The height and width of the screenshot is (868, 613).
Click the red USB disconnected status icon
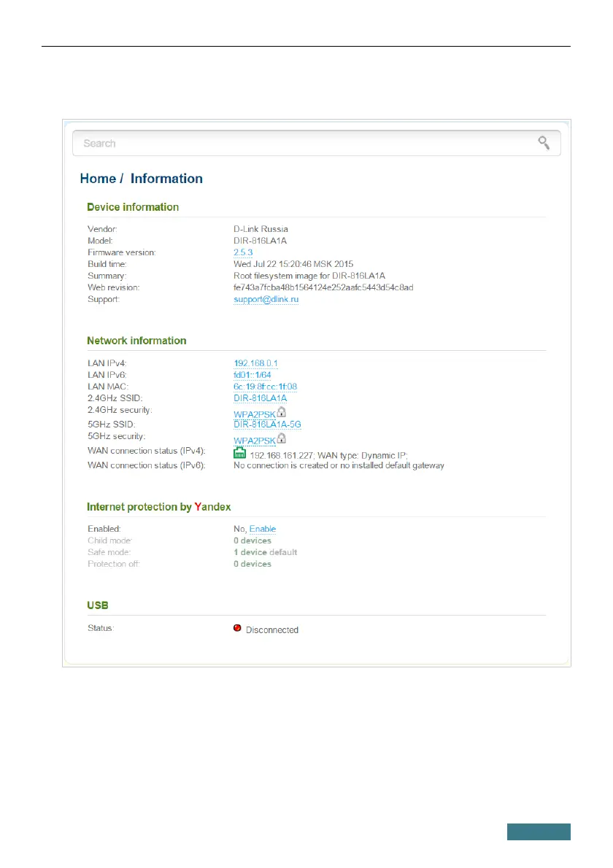237,628
